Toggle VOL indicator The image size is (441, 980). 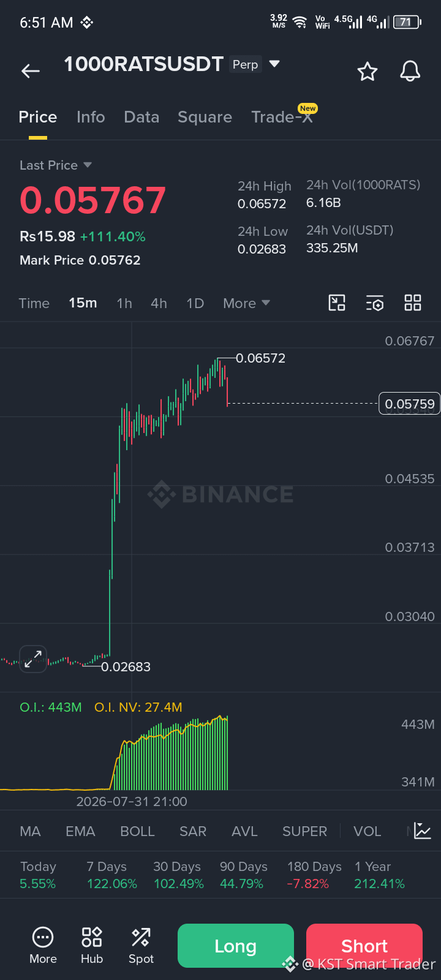tap(367, 831)
